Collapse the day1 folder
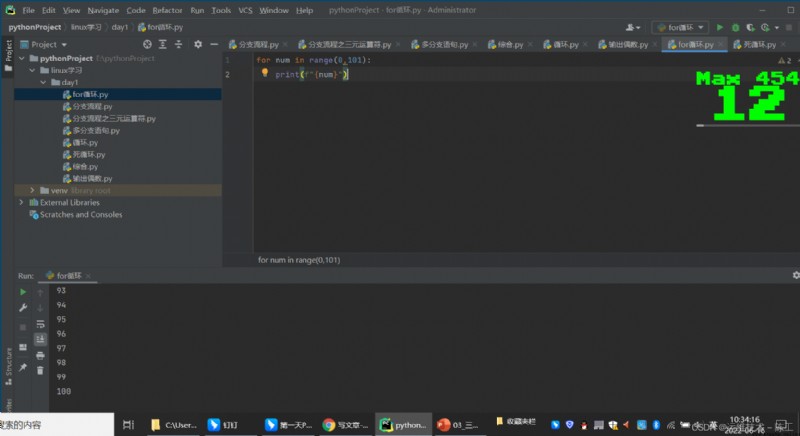 pos(43,82)
